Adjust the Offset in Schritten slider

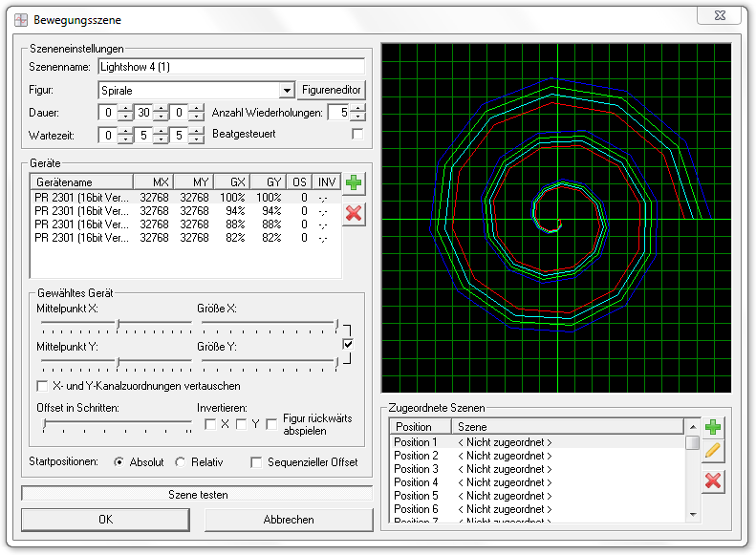point(45,421)
